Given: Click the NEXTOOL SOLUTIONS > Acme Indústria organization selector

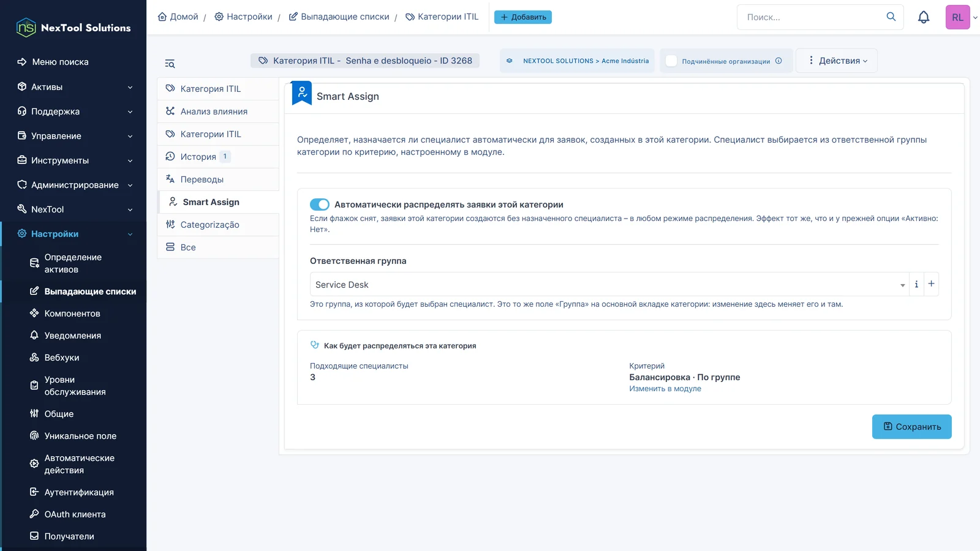Looking at the screenshot, I should pos(577,61).
